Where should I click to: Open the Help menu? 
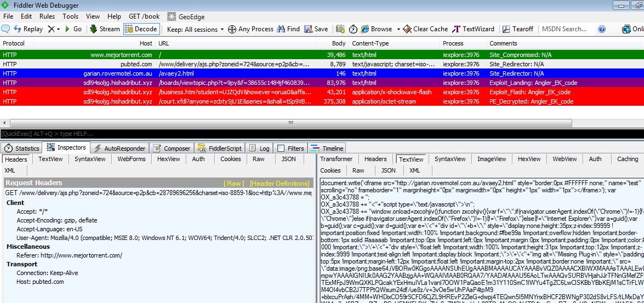(x=114, y=17)
